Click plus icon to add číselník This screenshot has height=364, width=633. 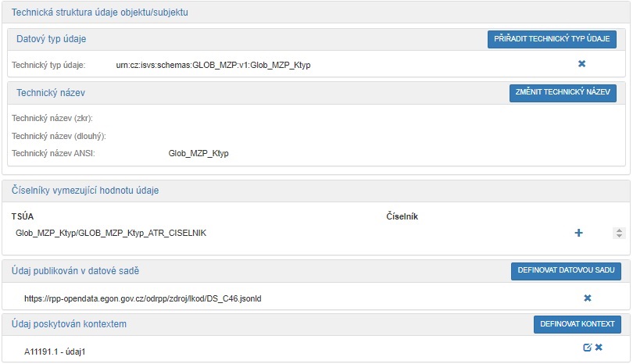[x=579, y=233]
